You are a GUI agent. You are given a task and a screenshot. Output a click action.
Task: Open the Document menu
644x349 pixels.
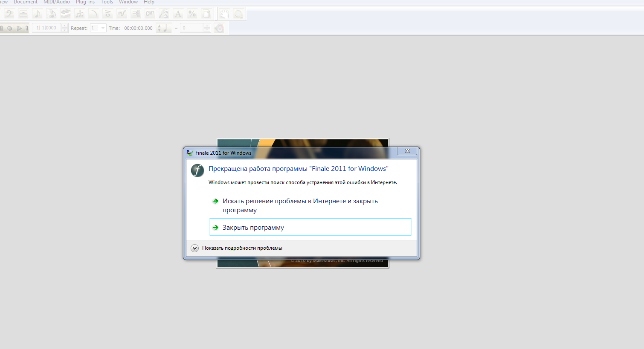(x=26, y=2)
